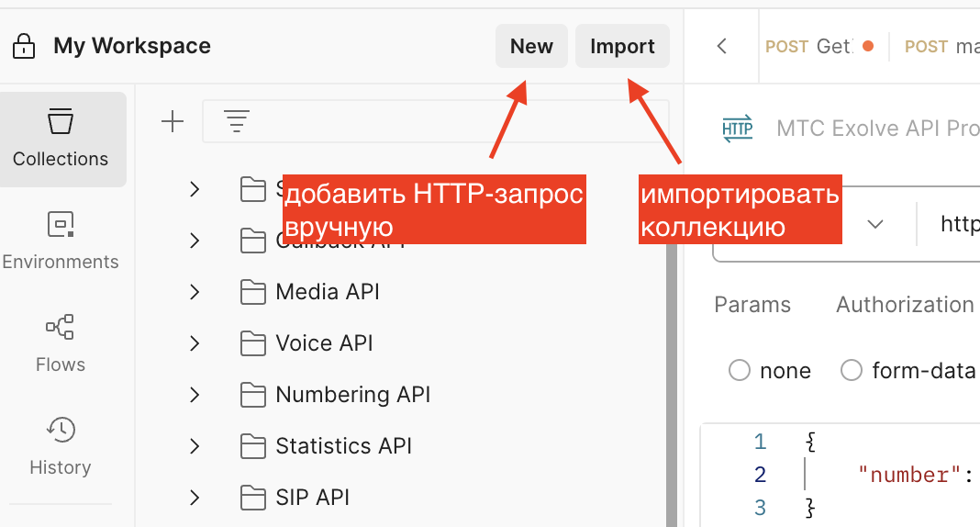Screen dimensions: 980x527
Task: Open the Authorization tab
Action: (905, 305)
